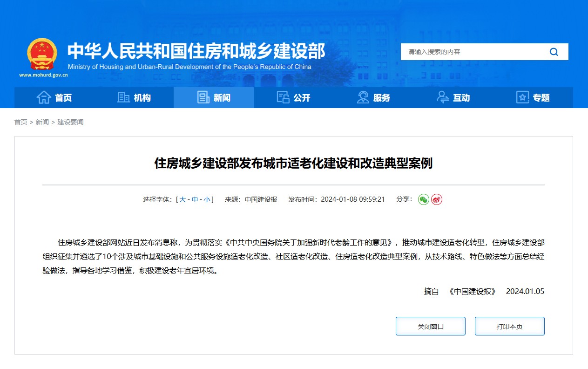
Task: Go to 建设要闻 in breadcrumb
Action: click(70, 122)
